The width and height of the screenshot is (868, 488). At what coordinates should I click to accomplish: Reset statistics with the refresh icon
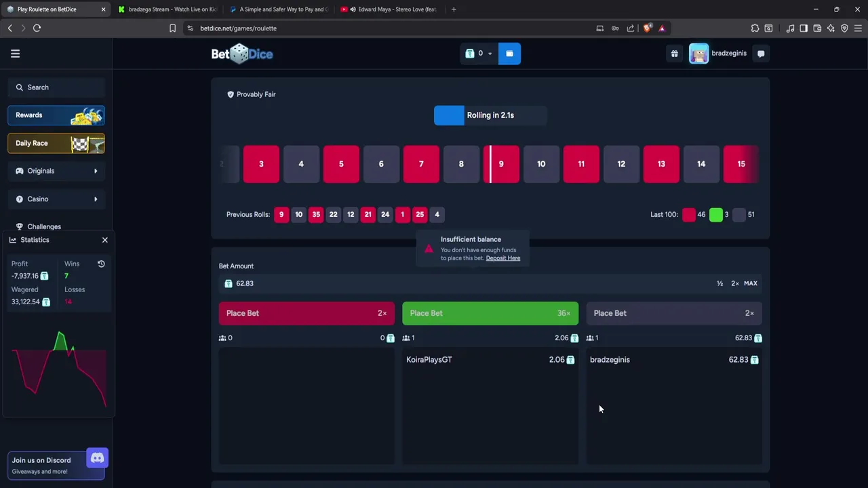click(x=101, y=264)
